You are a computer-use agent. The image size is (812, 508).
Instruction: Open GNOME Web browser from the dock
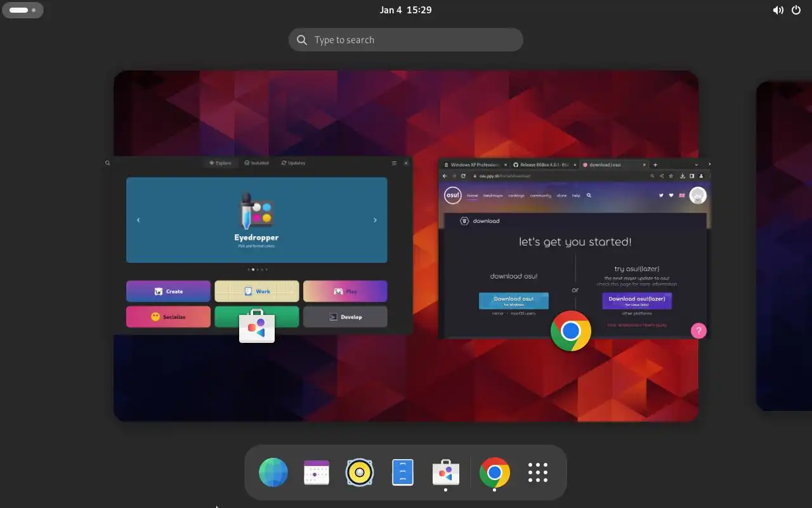[273, 472]
